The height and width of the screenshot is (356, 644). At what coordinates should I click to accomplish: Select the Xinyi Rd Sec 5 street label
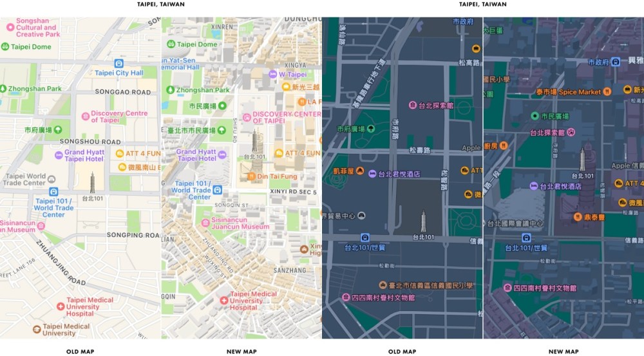click(x=294, y=192)
